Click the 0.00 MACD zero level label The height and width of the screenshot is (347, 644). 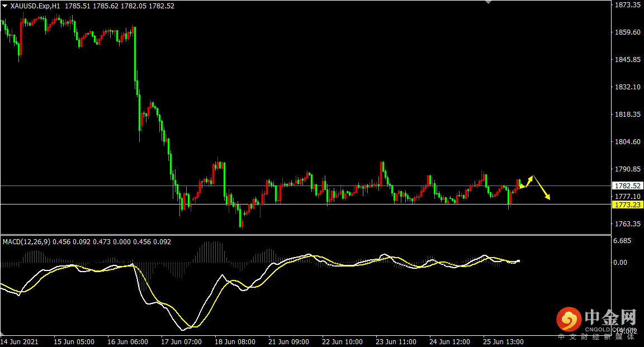(x=621, y=262)
